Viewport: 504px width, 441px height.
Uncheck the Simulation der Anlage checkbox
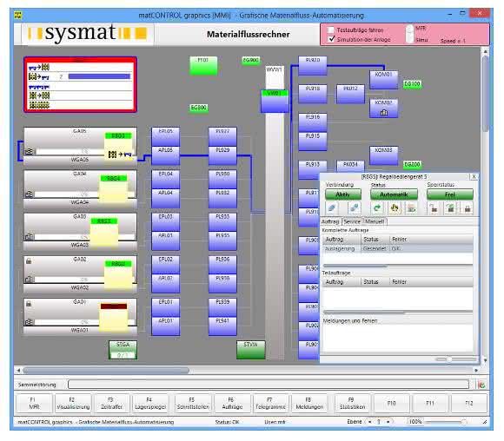tap(331, 39)
